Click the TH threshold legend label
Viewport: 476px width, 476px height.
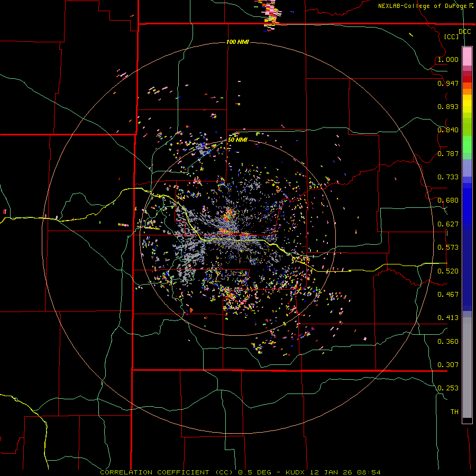454,412
